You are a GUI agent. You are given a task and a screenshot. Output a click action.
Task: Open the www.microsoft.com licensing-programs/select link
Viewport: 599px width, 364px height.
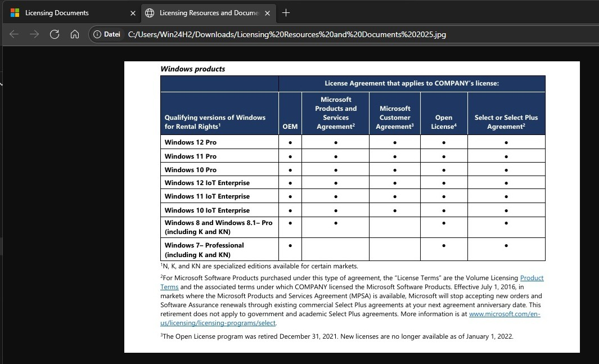(x=505, y=314)
